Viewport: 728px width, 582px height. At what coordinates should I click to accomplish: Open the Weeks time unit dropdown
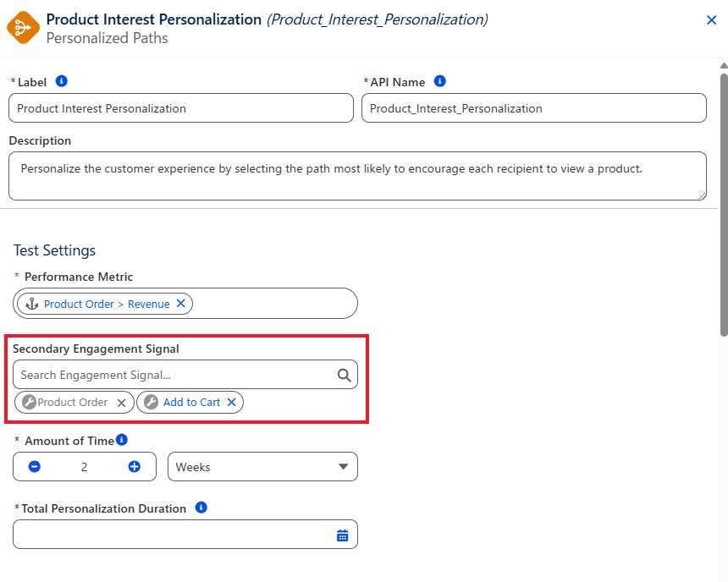(262, 466)
